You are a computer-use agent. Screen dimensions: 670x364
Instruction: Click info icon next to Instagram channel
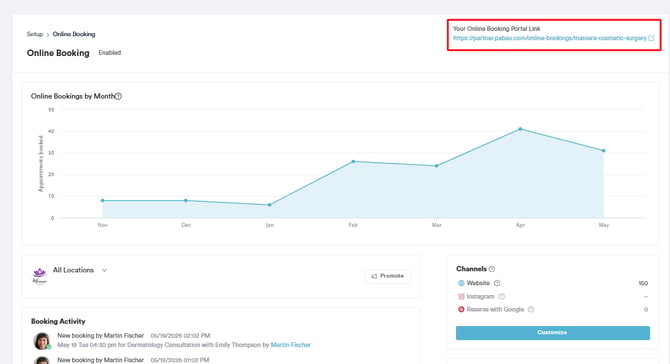pyautogui.click(x=502, y=296)
